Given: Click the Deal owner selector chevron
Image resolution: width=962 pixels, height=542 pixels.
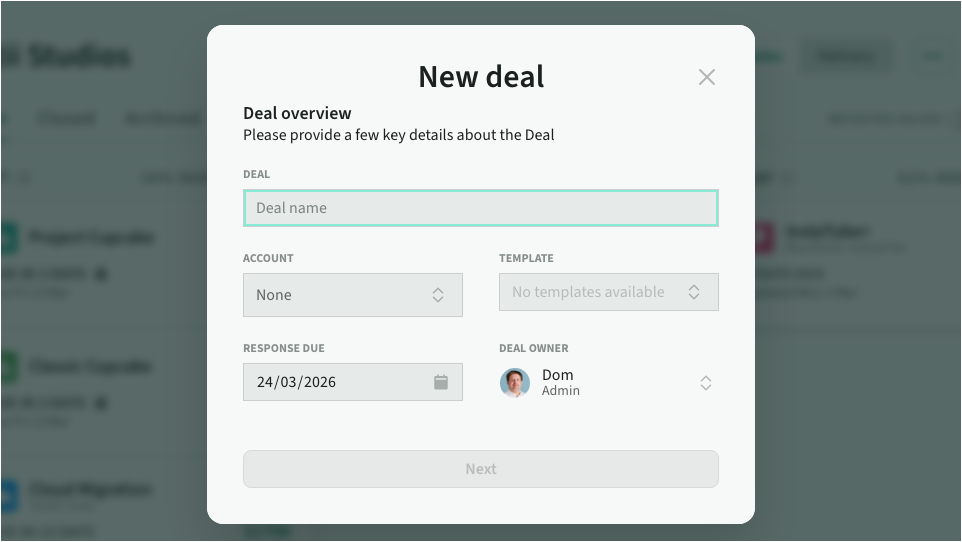Looking at the screenshot, I should coord(706,383).
